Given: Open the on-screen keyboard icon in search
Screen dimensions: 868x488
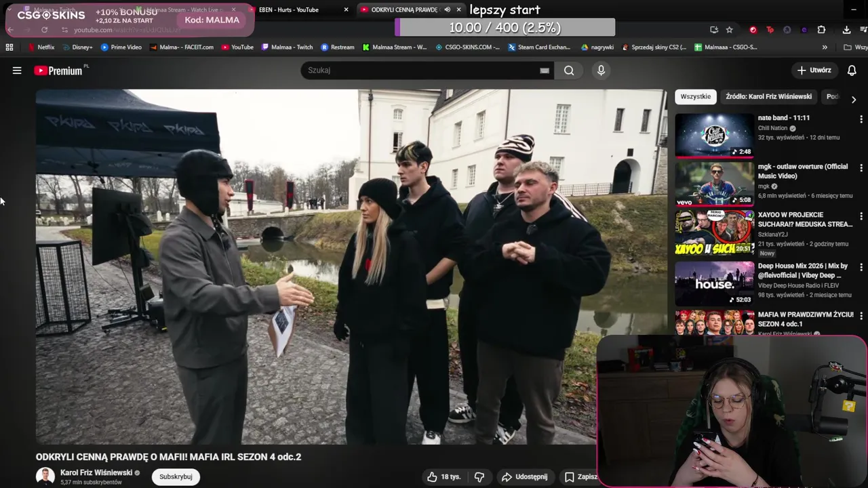Looking at the screenshot, I should (545, 70).
